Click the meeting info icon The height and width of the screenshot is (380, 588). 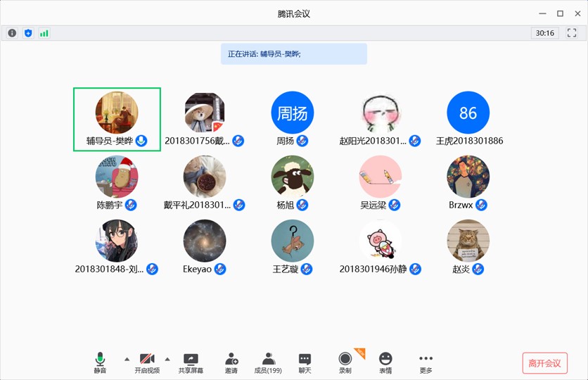(x=13, y=33)
